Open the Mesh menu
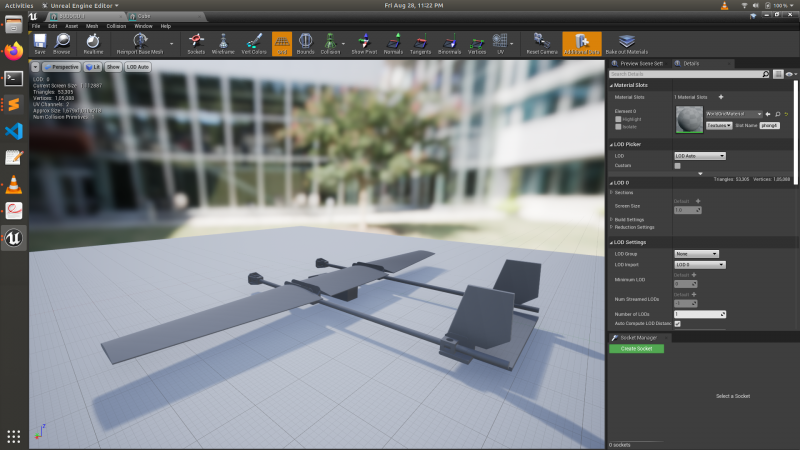The width and height of the screenshot is (800, 450). click(x=92, y=26)
